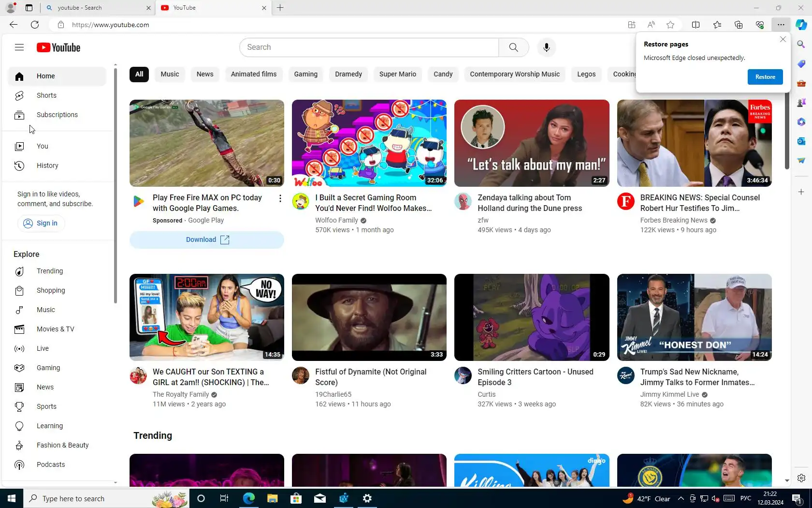Open the Wolfoo Secret Gaming Room thumbnail

click(x=369, y=143)
